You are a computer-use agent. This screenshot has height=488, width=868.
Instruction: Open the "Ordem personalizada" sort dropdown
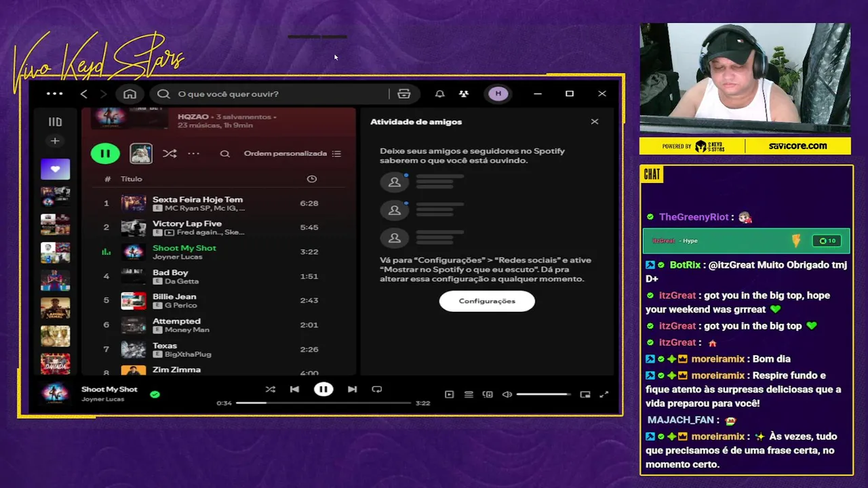pos(292,154)
